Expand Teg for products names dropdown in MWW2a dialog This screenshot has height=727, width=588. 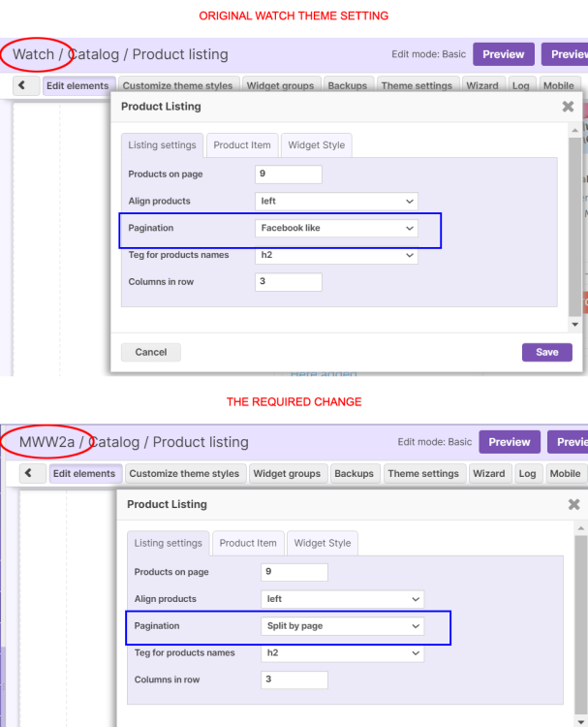coord(343,653)
